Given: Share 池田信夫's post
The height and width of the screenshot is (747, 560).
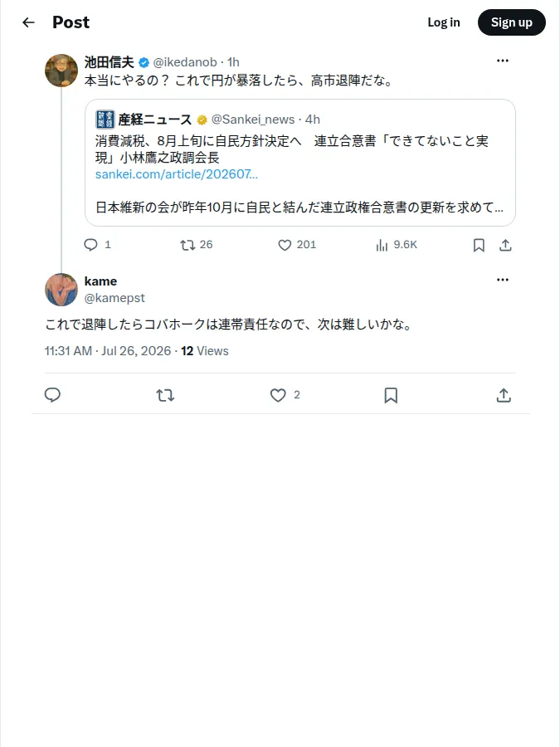Looking at the screenshot, I should click(x=505, y=246).
